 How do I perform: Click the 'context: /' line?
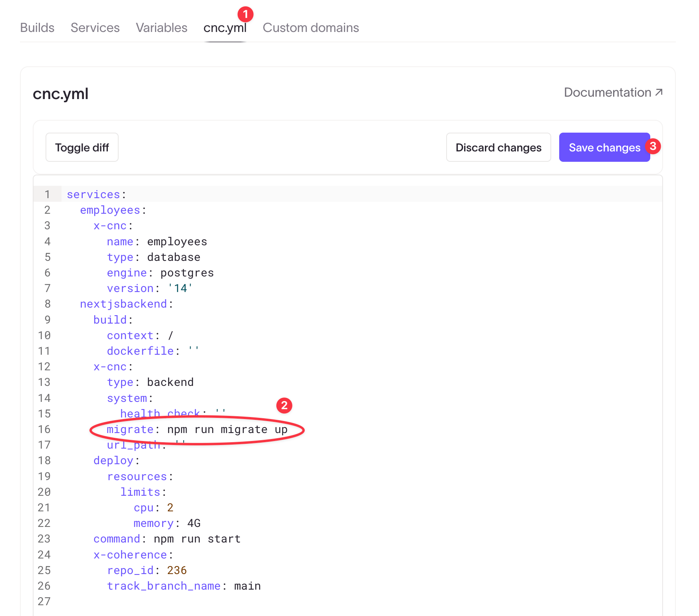140,335
